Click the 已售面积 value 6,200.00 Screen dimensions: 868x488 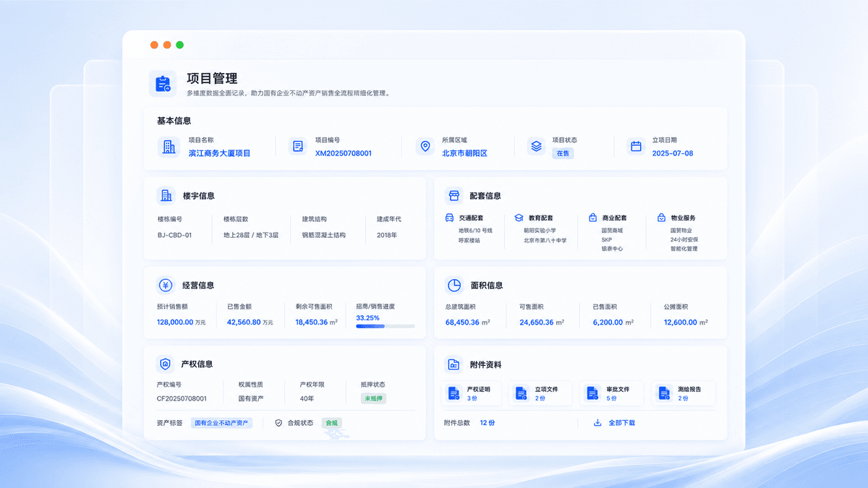click(608, 322)
